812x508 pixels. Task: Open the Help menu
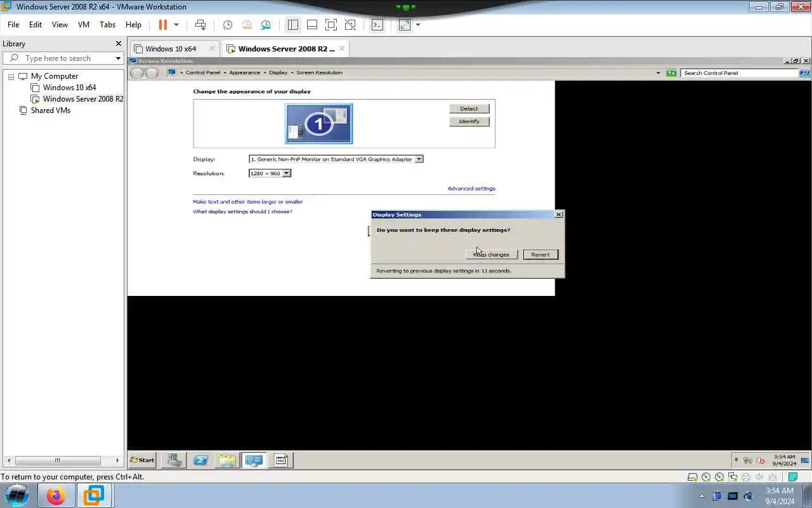[133, 25]
